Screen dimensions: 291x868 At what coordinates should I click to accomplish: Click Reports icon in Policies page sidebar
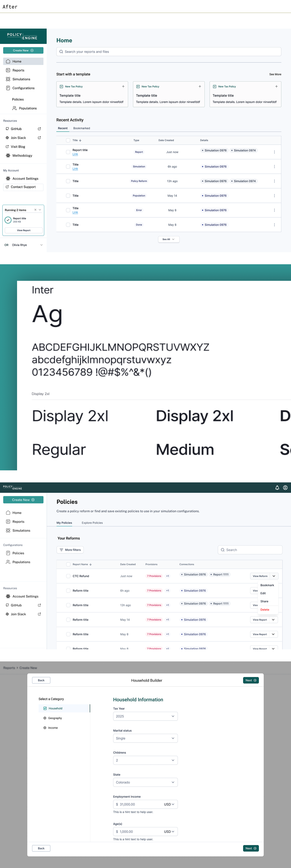(x=8, y=522)
